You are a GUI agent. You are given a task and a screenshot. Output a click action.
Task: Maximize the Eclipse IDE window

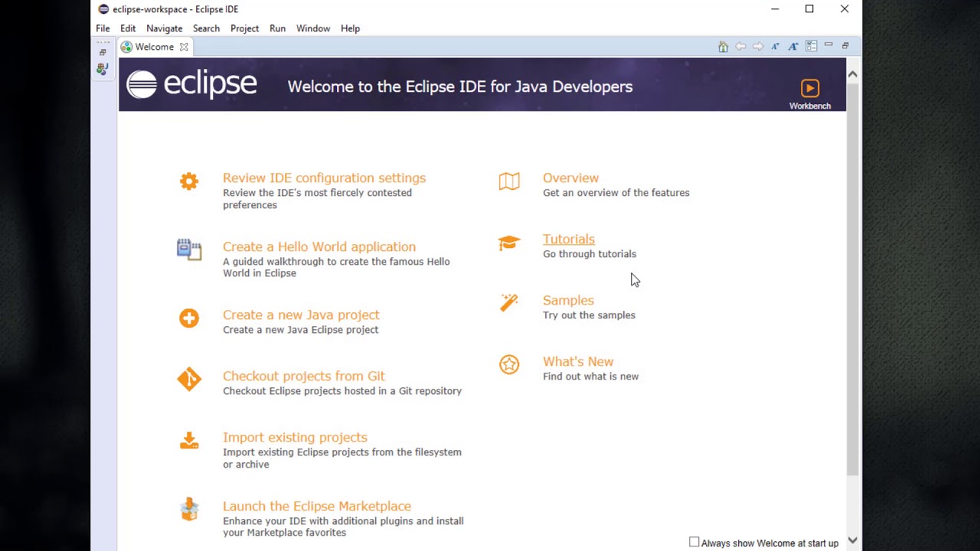pos(809,9)
